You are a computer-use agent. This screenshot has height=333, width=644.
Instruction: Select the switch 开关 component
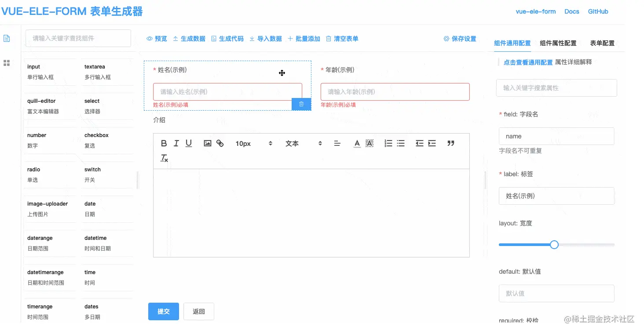click(107, 175)
